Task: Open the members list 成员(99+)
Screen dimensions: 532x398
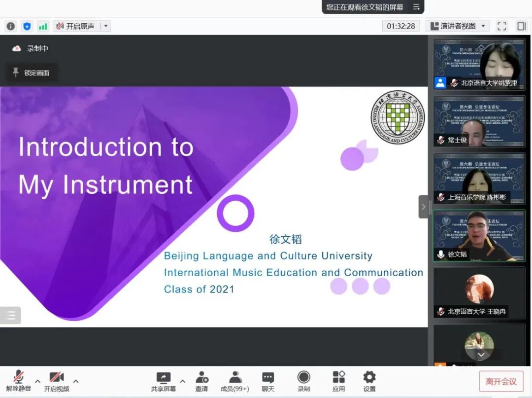Action: [x=235, y=381]
